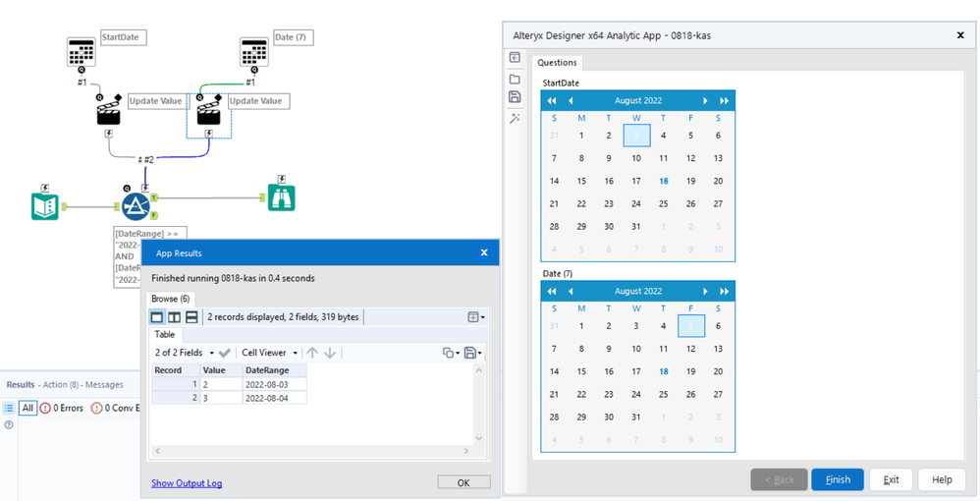Click the Help button
The image size is (980, 501).
tap(942, 479)
